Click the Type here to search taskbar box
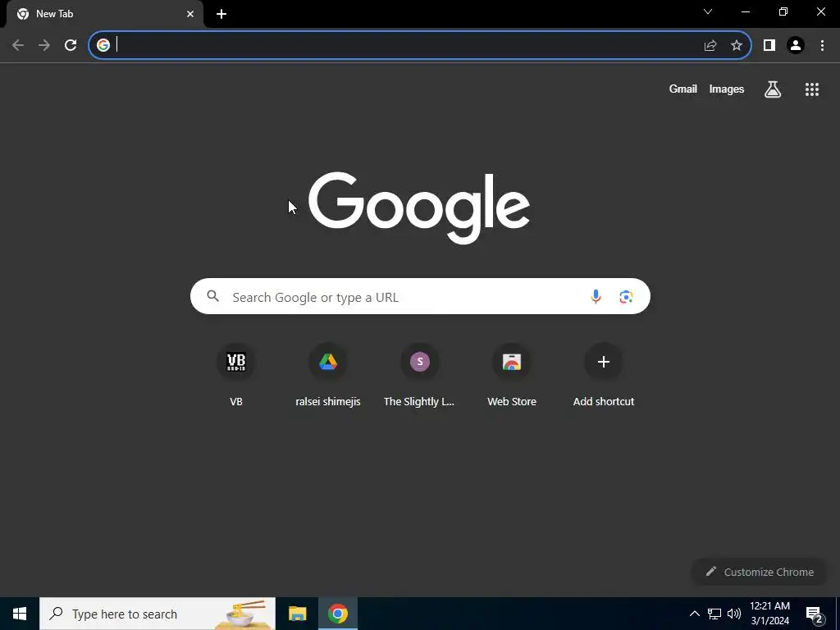 click(157, 614)
